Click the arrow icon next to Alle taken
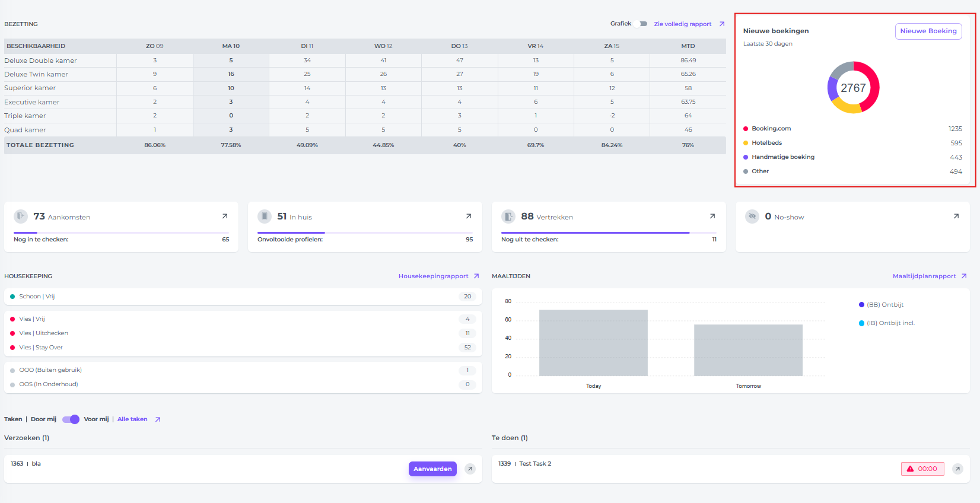The height and width of the screenshot is (503, 980). coord(158,419)
